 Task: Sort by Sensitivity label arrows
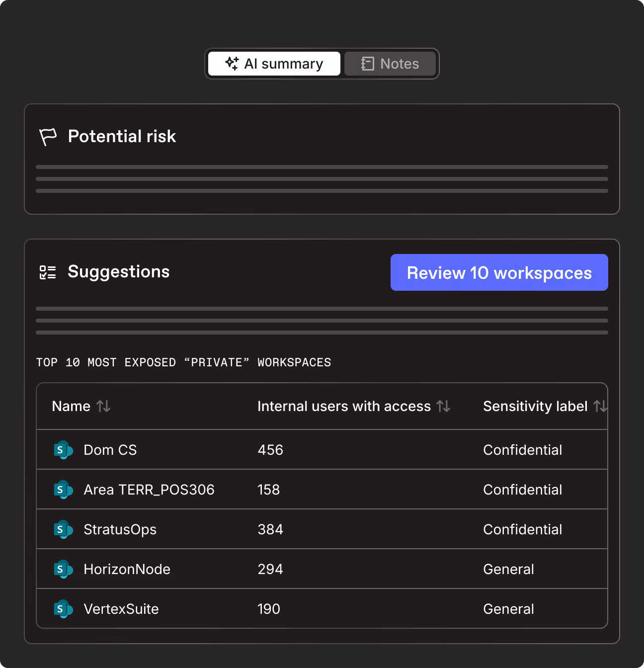tap(600, 406)
